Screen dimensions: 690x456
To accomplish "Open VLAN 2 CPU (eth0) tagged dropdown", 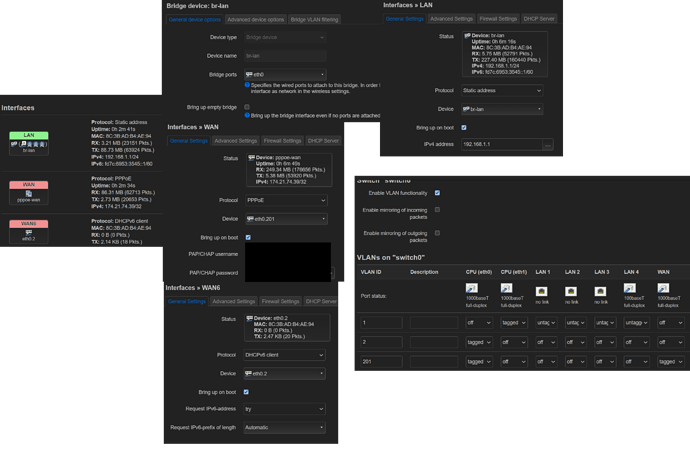I will click(479, 342).
